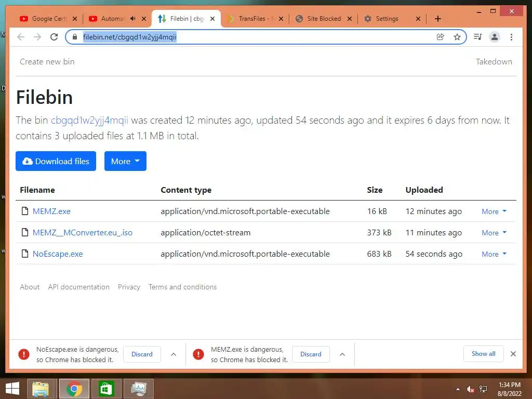Mute the Automat tab via speaker icon
Screen dimensions: 532x399
tap(132, 18)
